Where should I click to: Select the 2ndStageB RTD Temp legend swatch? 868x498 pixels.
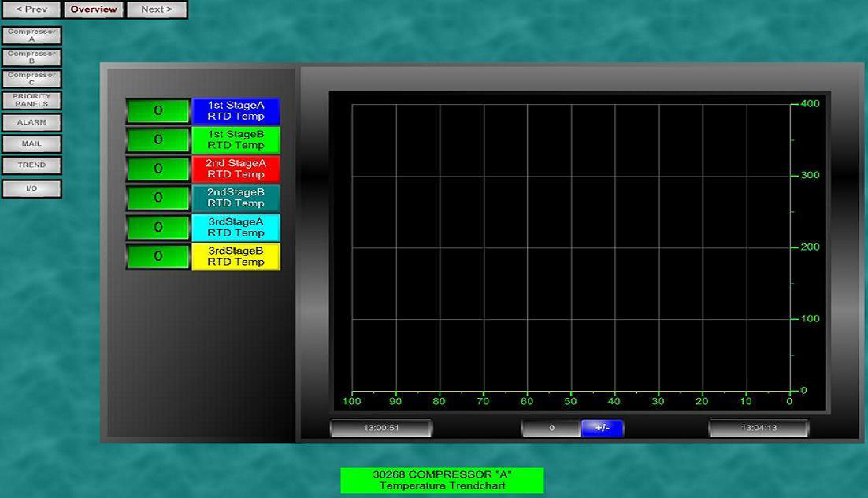pyautogui.click(x=236, y=198)
